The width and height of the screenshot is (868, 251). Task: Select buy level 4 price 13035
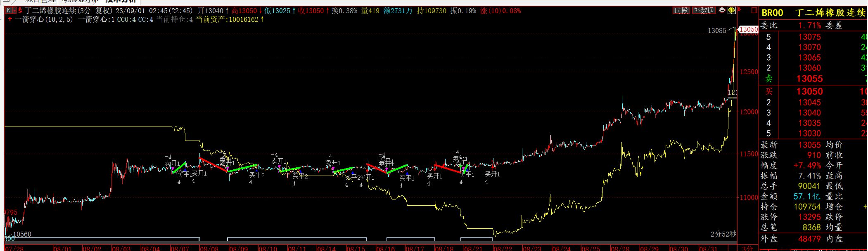click(x=809, y=123)
